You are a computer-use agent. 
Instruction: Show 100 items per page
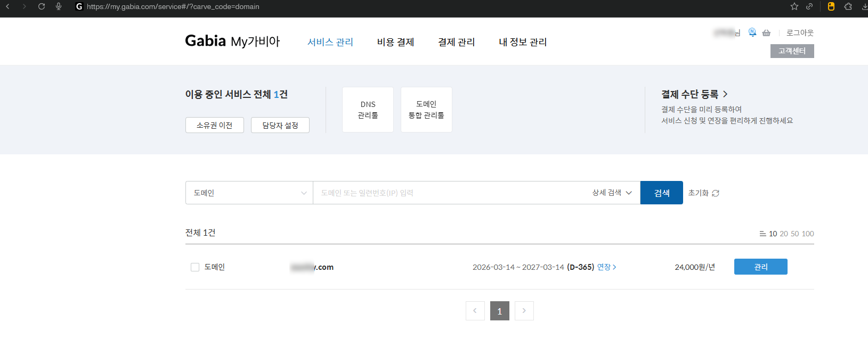808,234
